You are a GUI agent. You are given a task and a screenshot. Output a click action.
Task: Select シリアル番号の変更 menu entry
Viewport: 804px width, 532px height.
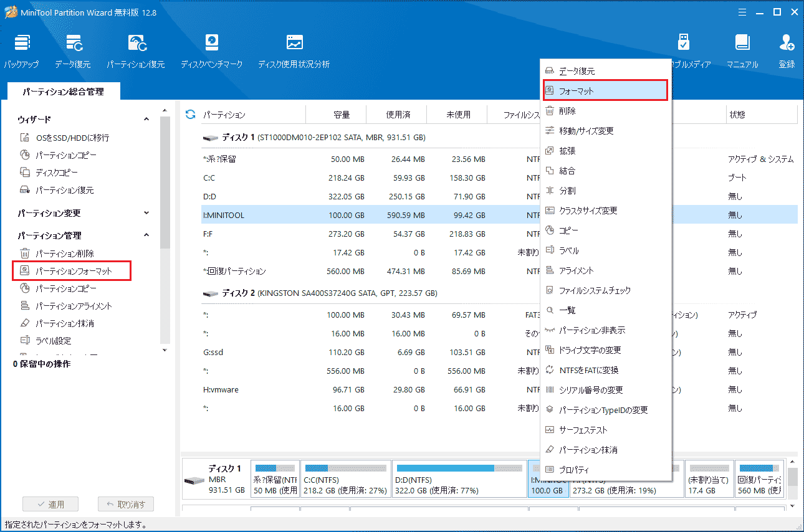tap(606, 390)
